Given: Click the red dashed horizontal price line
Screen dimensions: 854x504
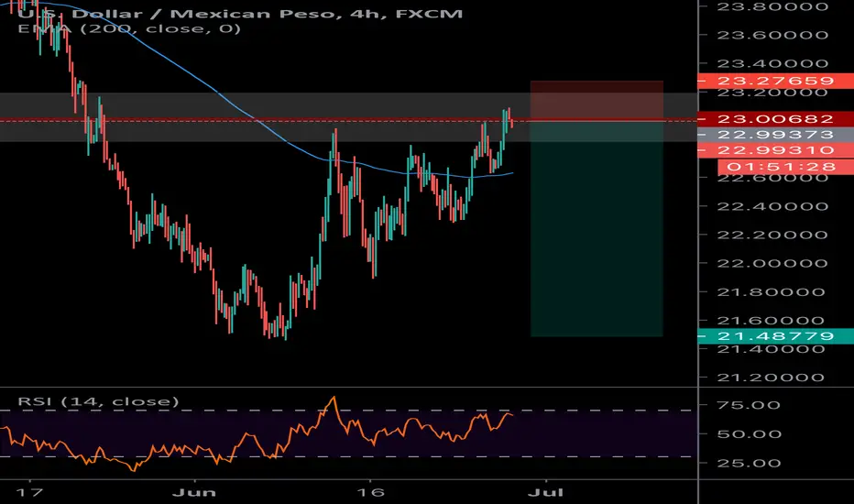Looking at the screenshot, I should coord(348,121).
